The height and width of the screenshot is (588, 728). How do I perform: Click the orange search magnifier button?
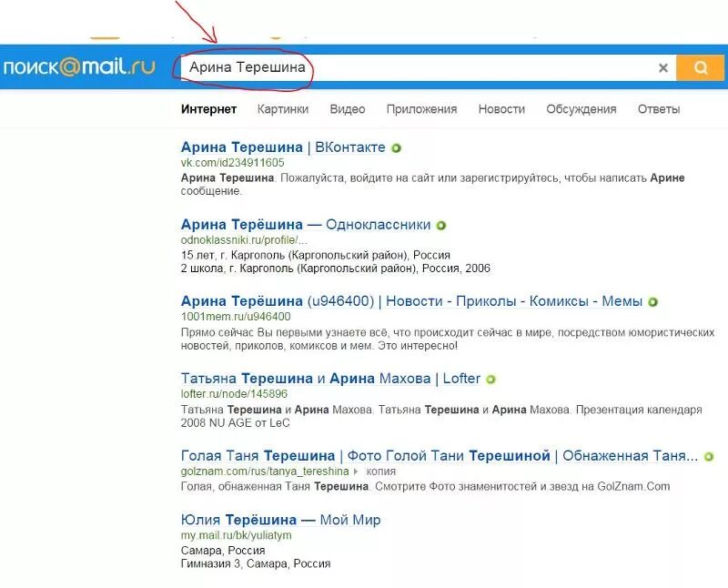(x=700, y=67)
